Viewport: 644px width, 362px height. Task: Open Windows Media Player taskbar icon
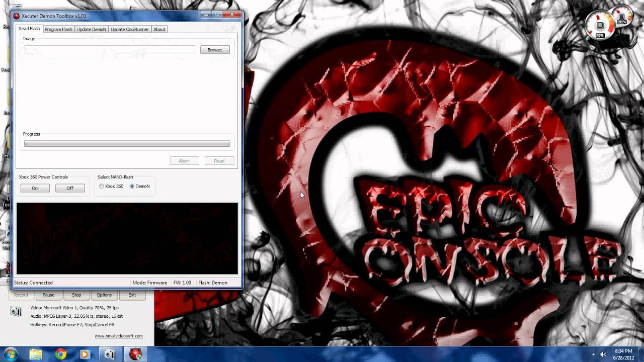pos(85,354)
